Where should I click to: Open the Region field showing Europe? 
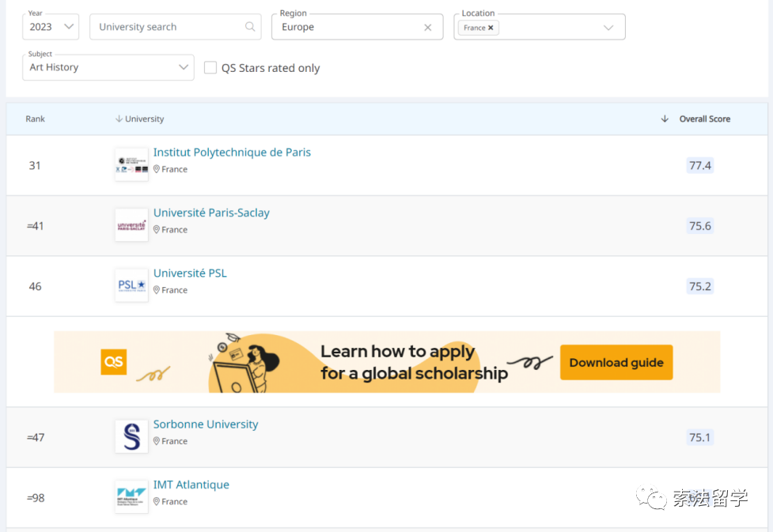pyautogui.click(x=357, y=27)
